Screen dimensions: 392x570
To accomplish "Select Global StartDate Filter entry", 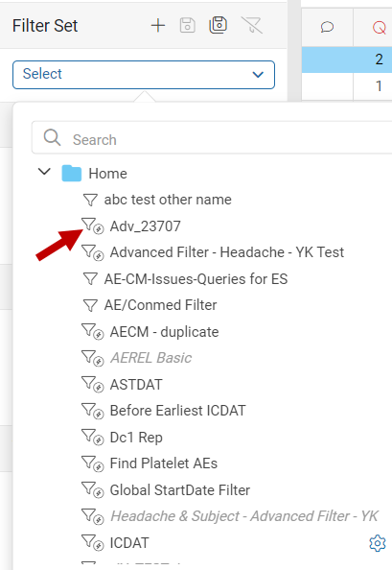I will pos(179,490).
